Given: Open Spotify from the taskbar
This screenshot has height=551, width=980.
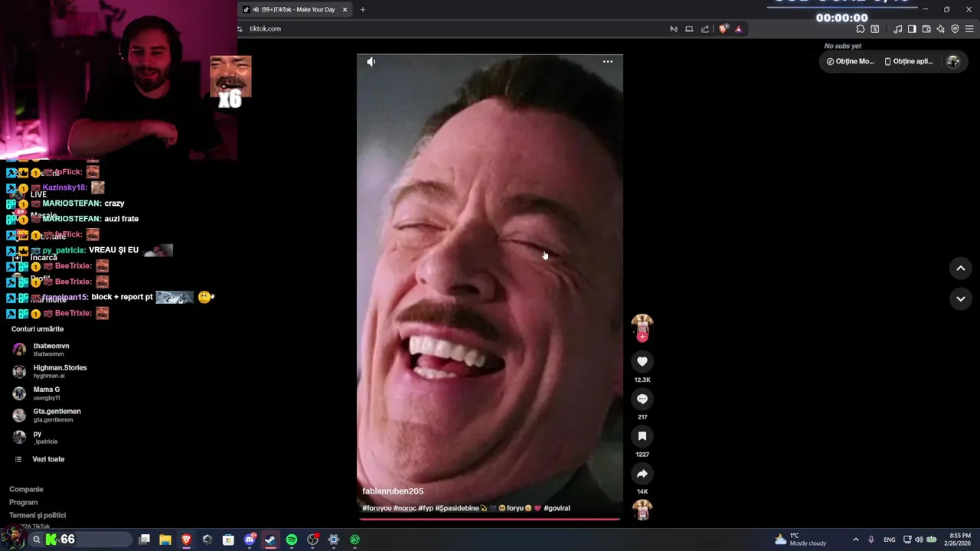Looking at the screenshot, I should tap(292, 540).
